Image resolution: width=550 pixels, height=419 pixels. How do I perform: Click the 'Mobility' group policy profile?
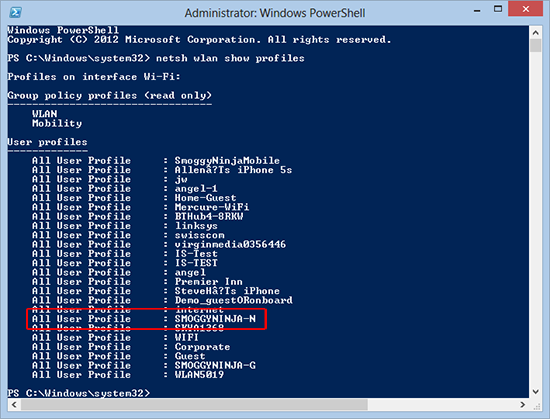click(x=57, y=123)
